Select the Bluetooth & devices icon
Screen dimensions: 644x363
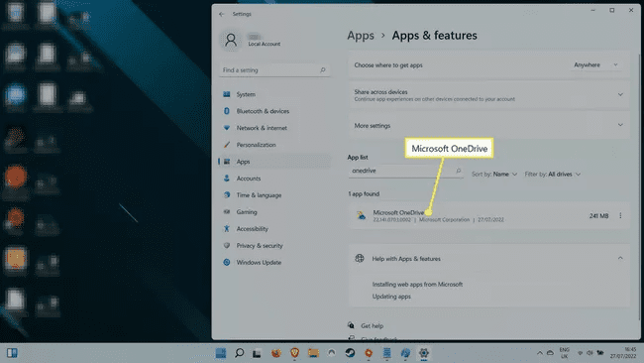226,111
